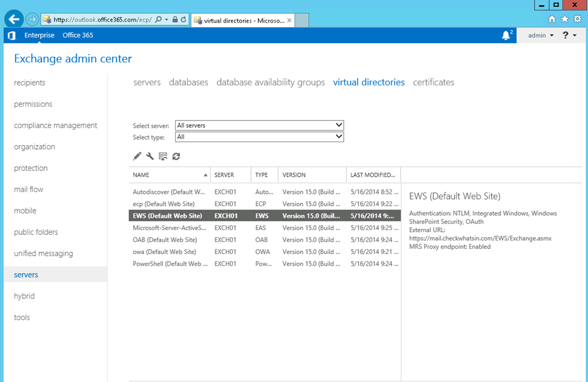Select the ecp (Default Web Site) row
The image size is (588, 382).
[265, 204]
